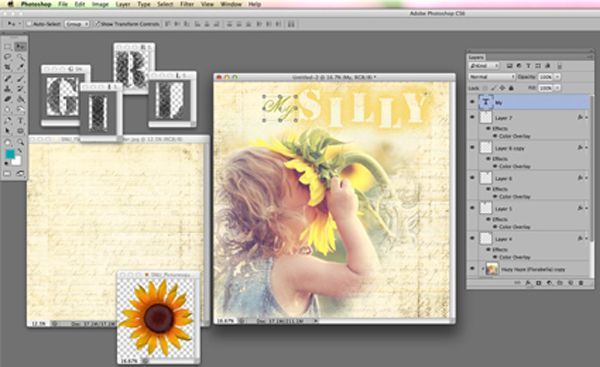The width and height of the screenshot is (600, 367).
Task: Select the Brush tool
Action: 20,78
